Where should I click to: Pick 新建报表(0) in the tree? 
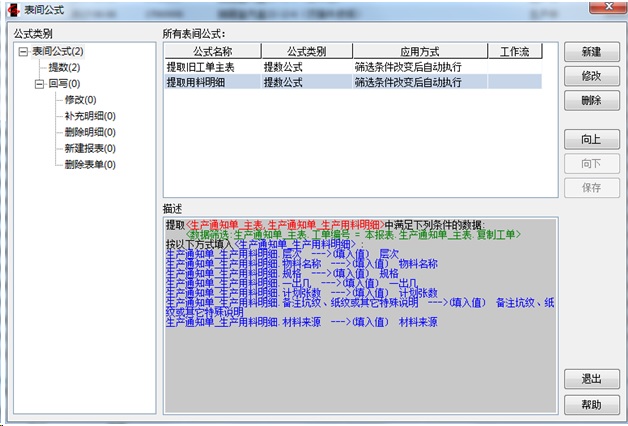coord(89,148)
